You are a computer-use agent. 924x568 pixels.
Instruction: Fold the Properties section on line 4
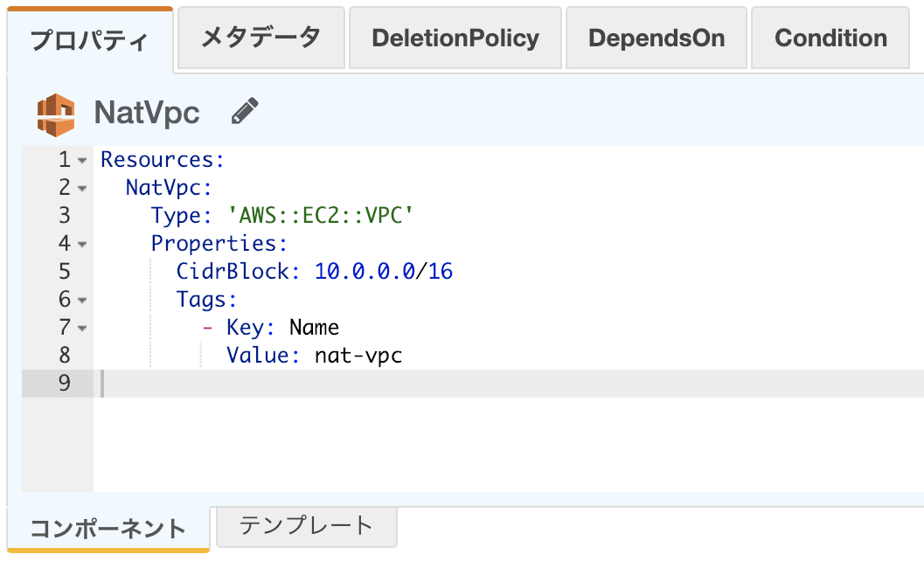pos(82,245)
